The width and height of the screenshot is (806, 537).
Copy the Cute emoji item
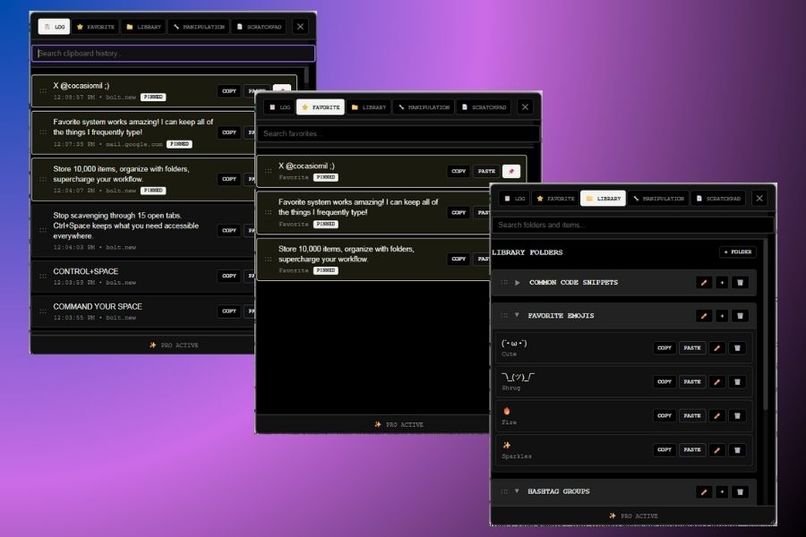point(664,348)
